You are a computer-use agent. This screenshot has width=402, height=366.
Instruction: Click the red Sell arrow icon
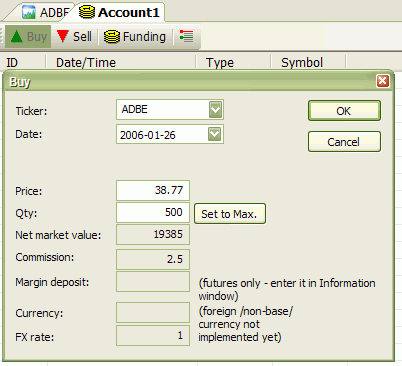click(x=62, y=36)
